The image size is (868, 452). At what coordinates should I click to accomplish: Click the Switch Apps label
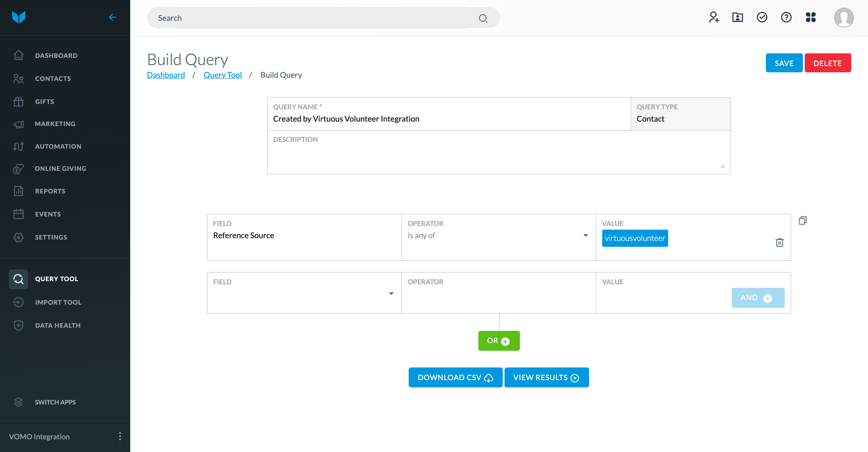[x=55, y=402]
